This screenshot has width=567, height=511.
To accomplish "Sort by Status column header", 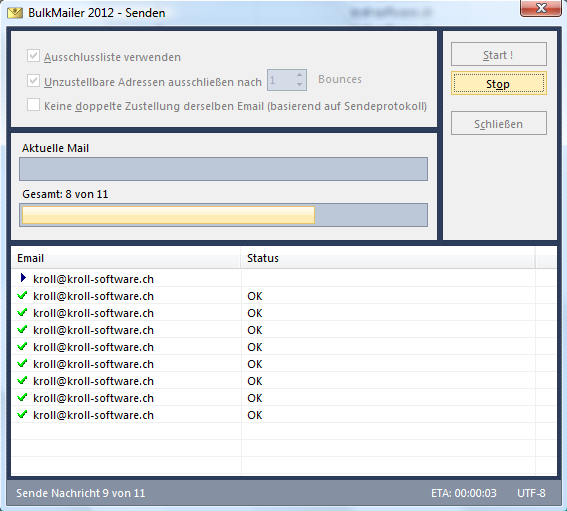I will pos(388,258).
